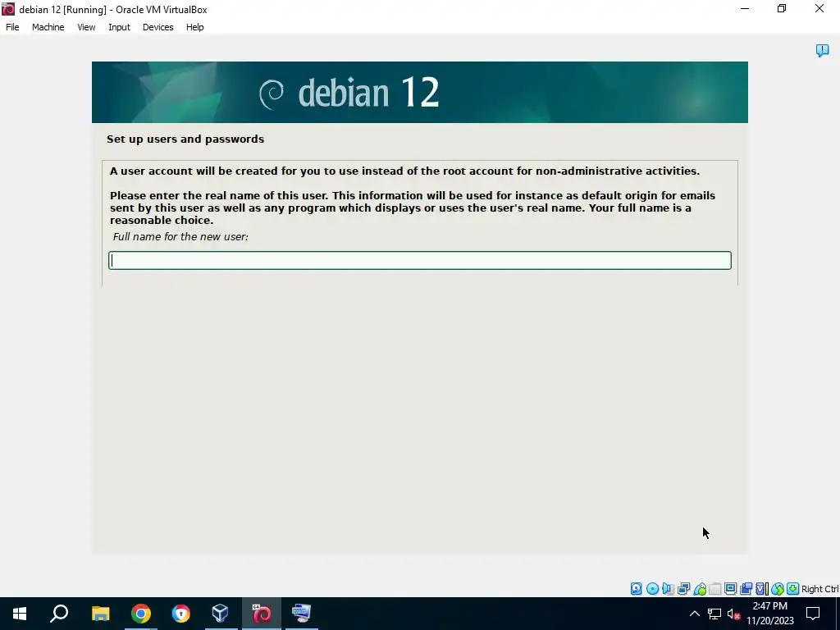Open the clock showing 2:47 PM
Viewport: 840px width, 630px height.
tap(770, 614)
